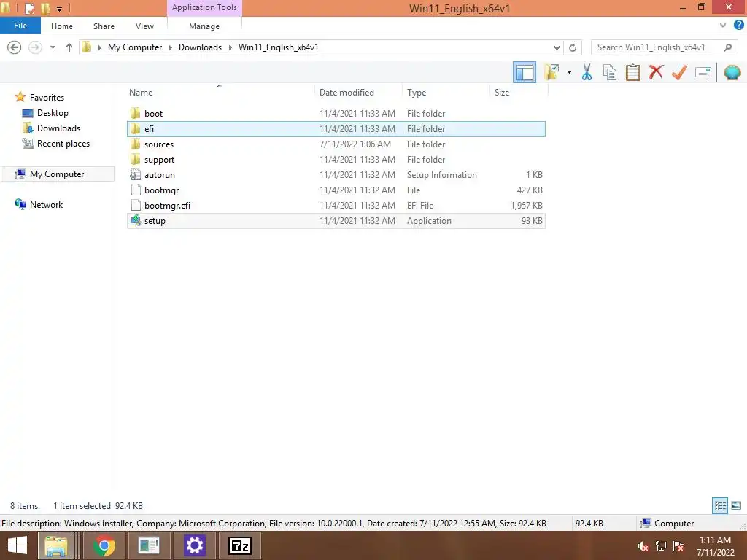747x560 pixels.
Task: Open the File menu
Action: (x=20, y=26)
